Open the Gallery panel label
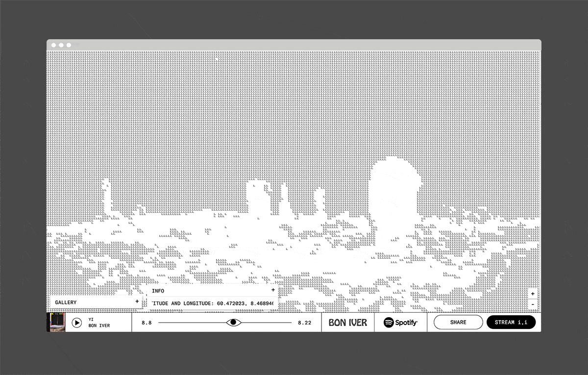This screenshot has height=375, width=588. pyautogui.click(x=66, y=302)
